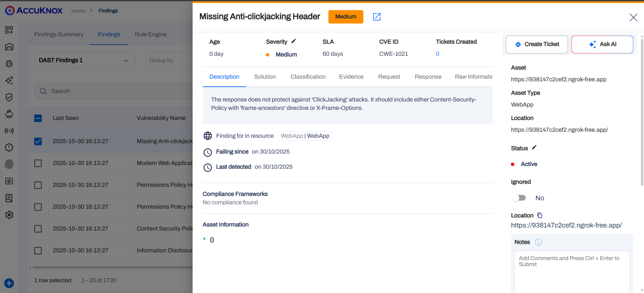Switch to the Solution tab

coord(265,77)
